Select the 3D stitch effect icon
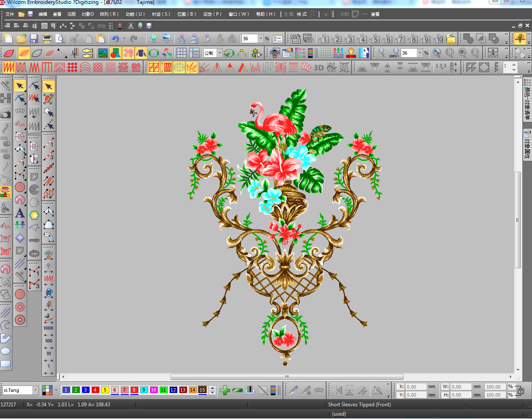This screenshot has width=532, height=419. [319, 67]
